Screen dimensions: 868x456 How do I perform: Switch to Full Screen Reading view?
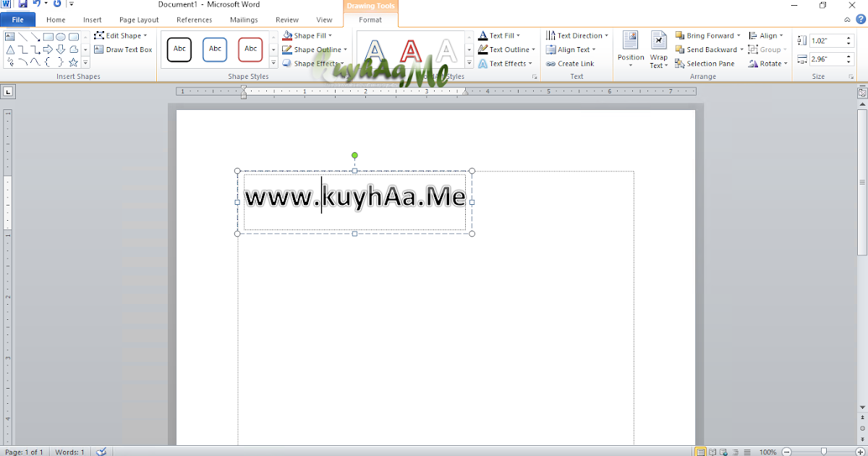(713, 452)
